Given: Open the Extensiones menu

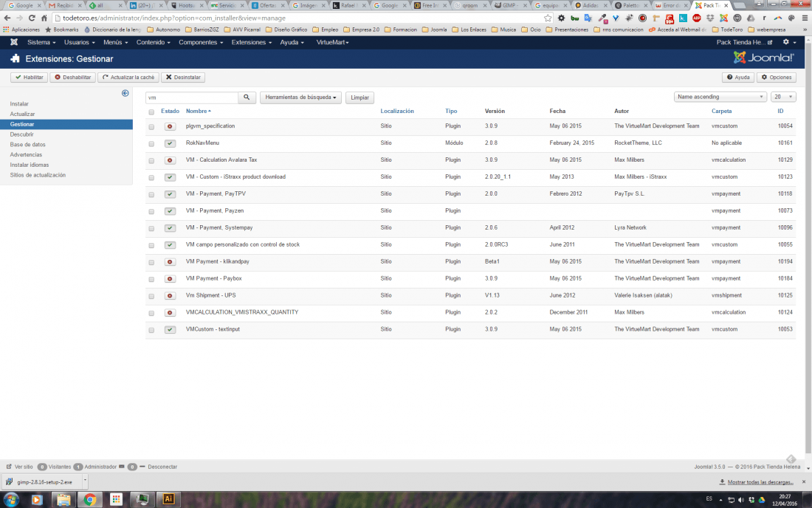Looking at the screenshot, I should coord(251,42).
